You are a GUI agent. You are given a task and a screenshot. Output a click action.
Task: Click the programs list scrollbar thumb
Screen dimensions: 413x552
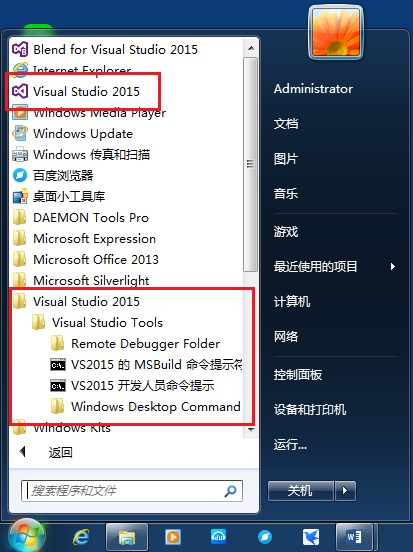click(251, 164)
